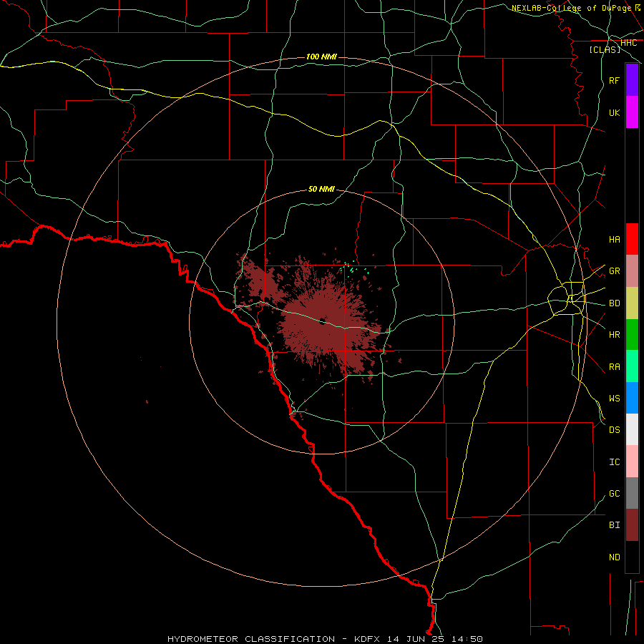644x644 pixels.
Task: Click the DS legend label
Action: point(614,429)
